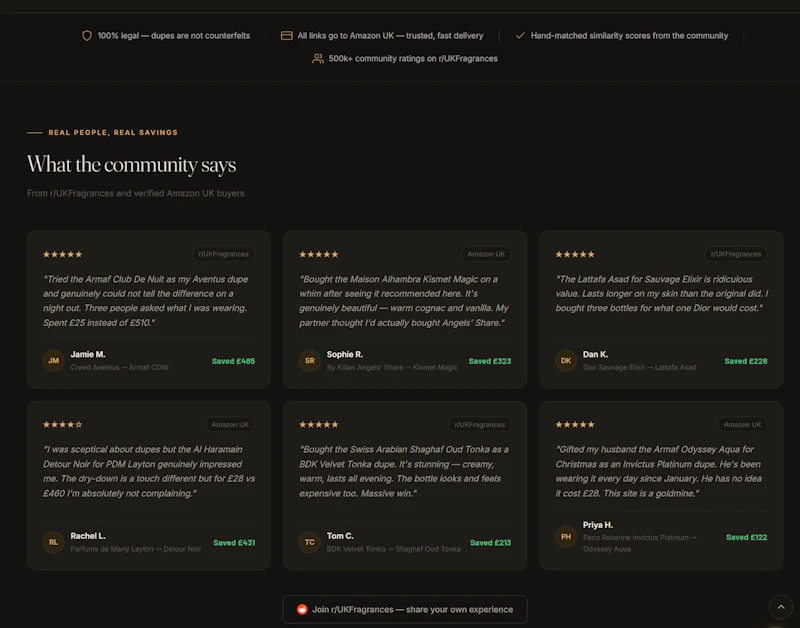Click '500k+ community ratings on r/UKFragrances'

(x=413, y=59)
